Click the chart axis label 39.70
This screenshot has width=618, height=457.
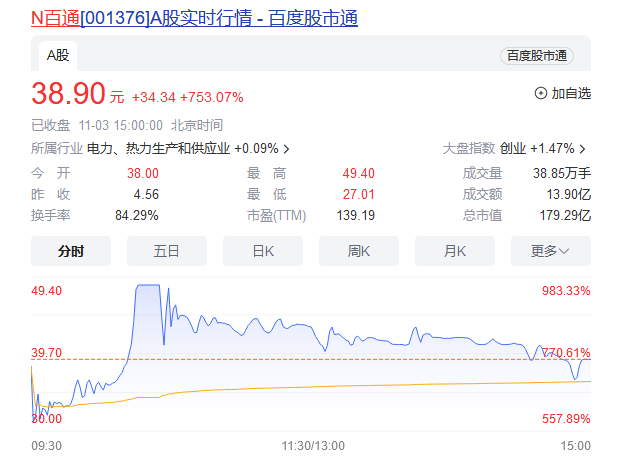(x=47, y=353)
